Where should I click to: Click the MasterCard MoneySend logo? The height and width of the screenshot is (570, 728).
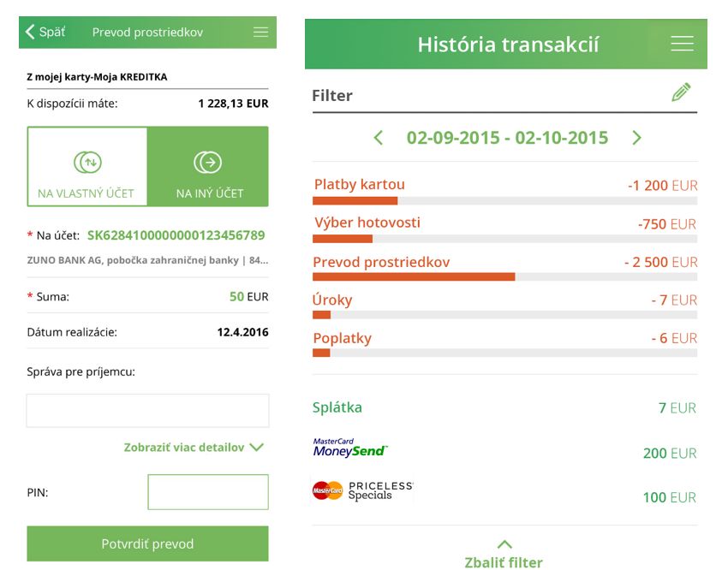(x=349, y=448)
